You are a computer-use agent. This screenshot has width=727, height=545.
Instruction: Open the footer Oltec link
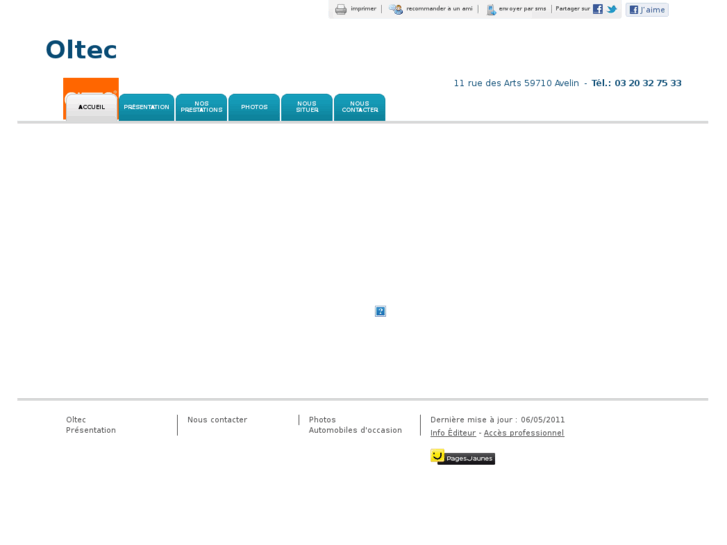point(76,420)
